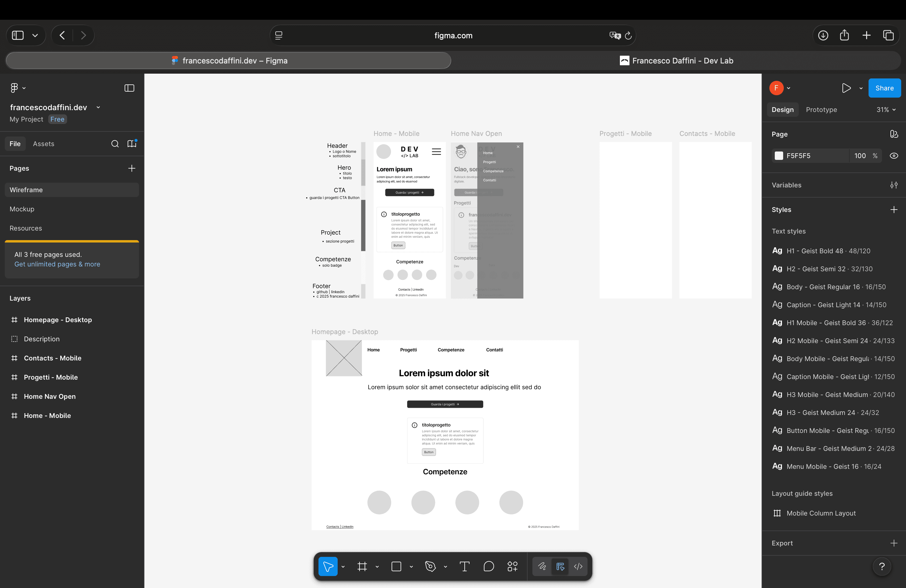Open variables settings icon
This screenshot has height=588, width=906.
tap(894, 185)
